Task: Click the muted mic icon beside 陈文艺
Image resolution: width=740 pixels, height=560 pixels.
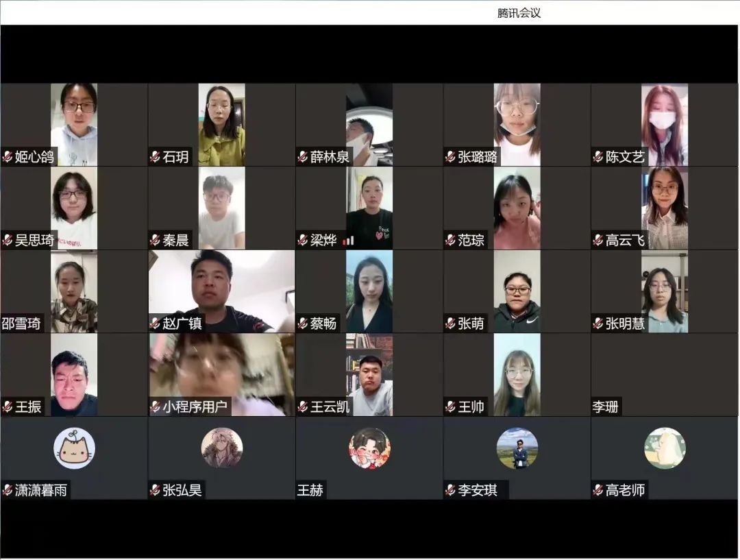Action: (x=598, y=157)
